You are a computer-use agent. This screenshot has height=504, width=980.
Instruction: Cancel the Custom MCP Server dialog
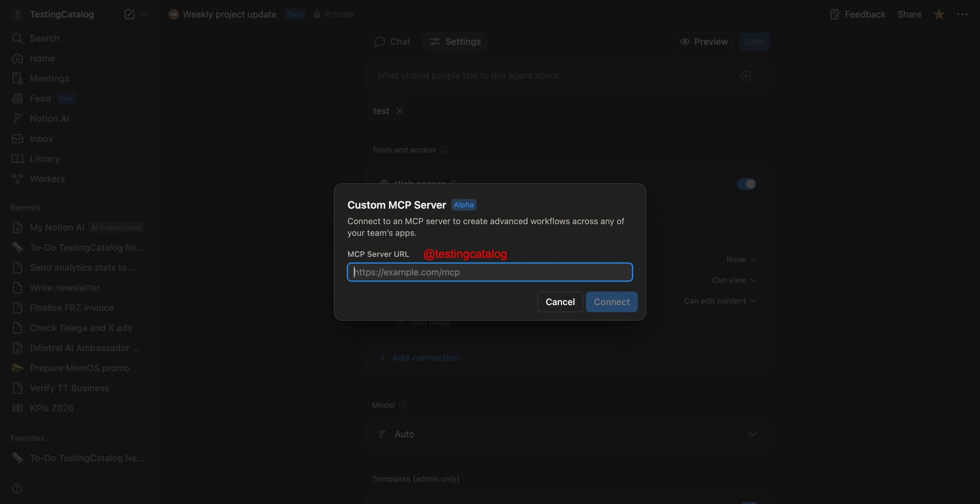click(x=560, y=302)
